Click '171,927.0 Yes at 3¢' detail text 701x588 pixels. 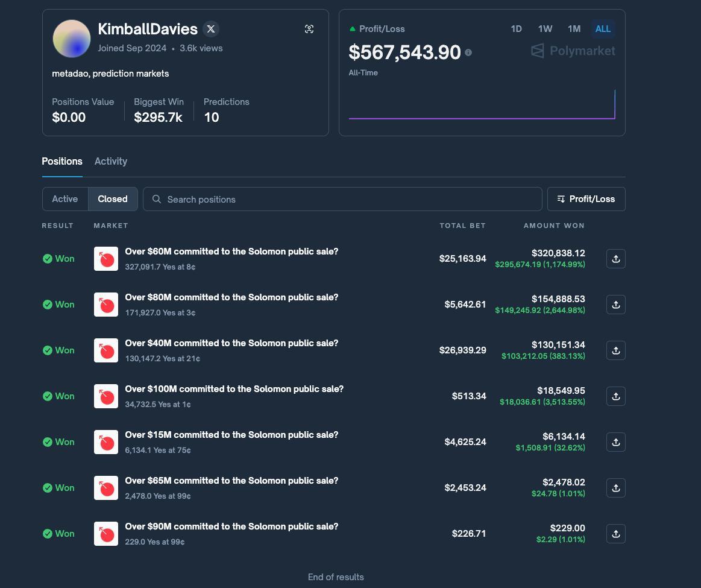click(x=160, y=313)
